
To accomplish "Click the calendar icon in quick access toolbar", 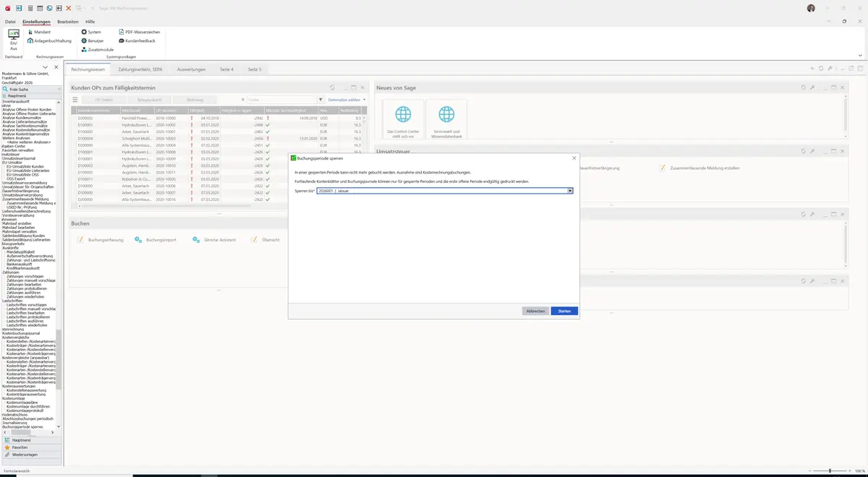I will tap(39, 8).
